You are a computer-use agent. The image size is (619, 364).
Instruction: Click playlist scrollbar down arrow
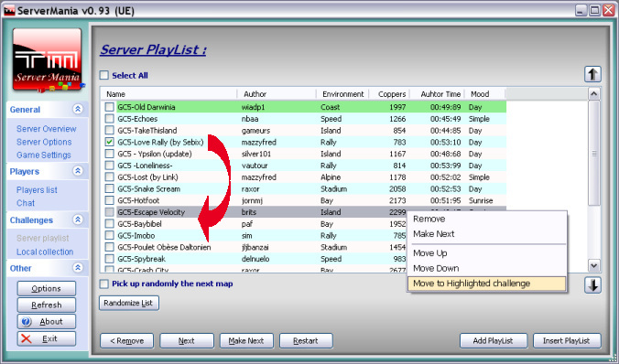pyautogui.click(x=593, y=265)
